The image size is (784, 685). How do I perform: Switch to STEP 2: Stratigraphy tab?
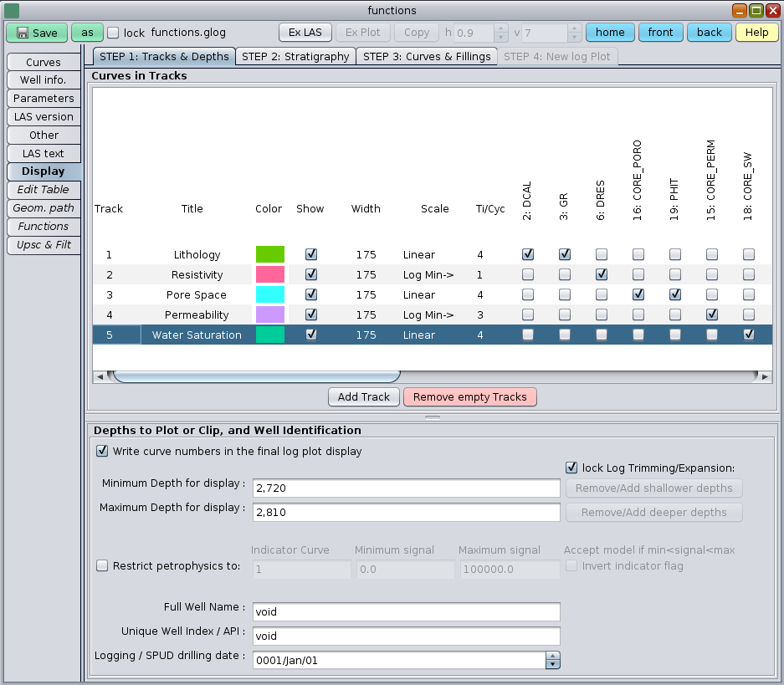295,57
